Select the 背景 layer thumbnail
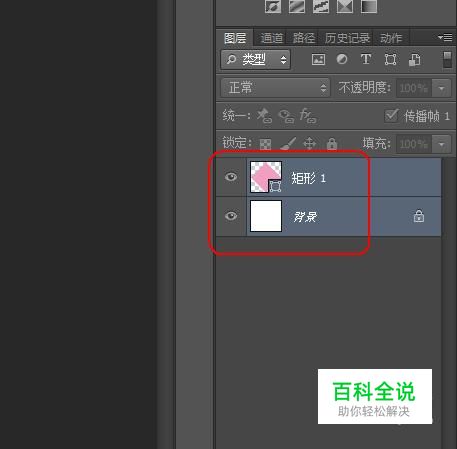Viewport: 457px width, 449px height. [x=266, y=216]
